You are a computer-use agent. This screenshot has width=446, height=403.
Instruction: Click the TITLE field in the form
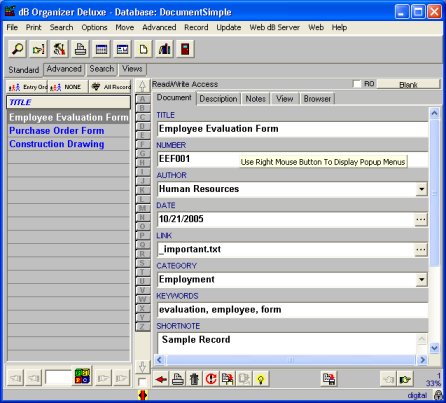(x=292, y=129)
